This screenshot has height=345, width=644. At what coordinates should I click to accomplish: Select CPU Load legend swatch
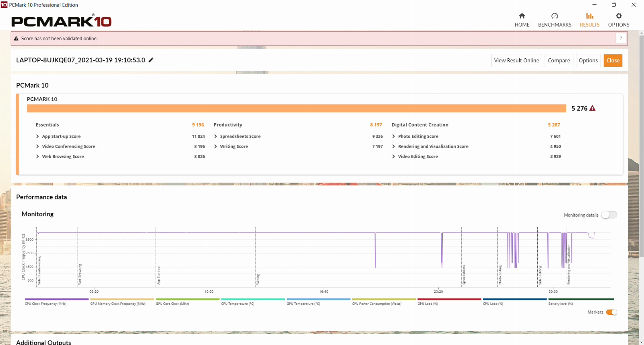pos(515,299)
